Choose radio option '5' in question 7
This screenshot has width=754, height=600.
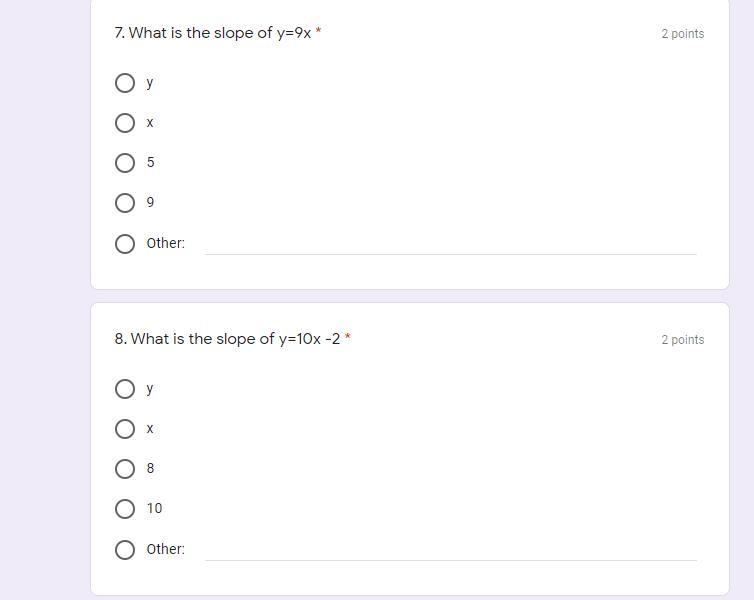(125, 163)
